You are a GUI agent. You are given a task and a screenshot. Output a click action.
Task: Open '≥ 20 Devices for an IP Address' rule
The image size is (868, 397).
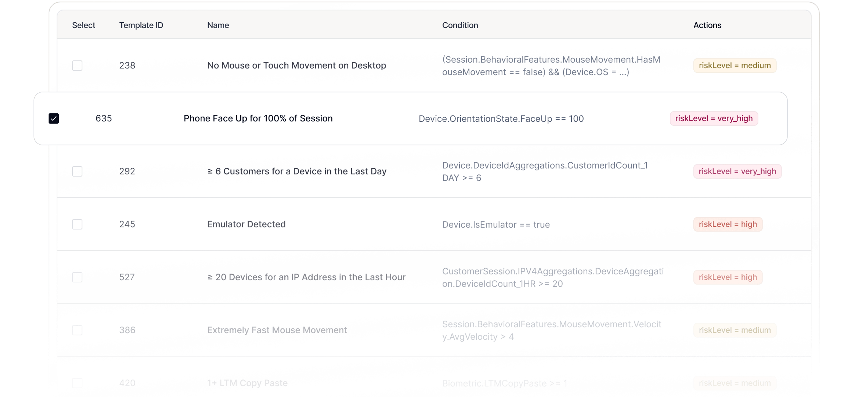[x=306, y=277]
